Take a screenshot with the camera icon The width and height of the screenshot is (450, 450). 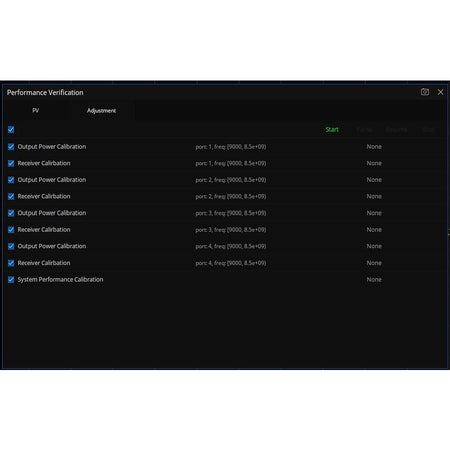pyautogui.click(x=425, y=92)
